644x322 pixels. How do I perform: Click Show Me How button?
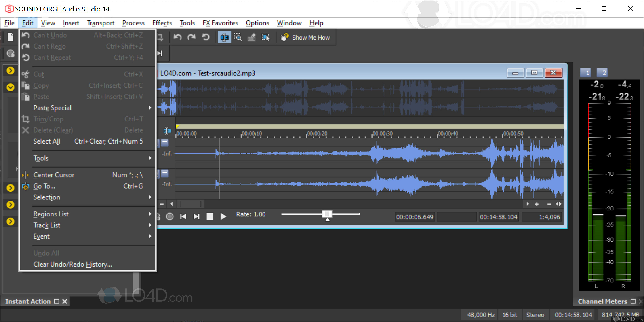coord(305,38)
